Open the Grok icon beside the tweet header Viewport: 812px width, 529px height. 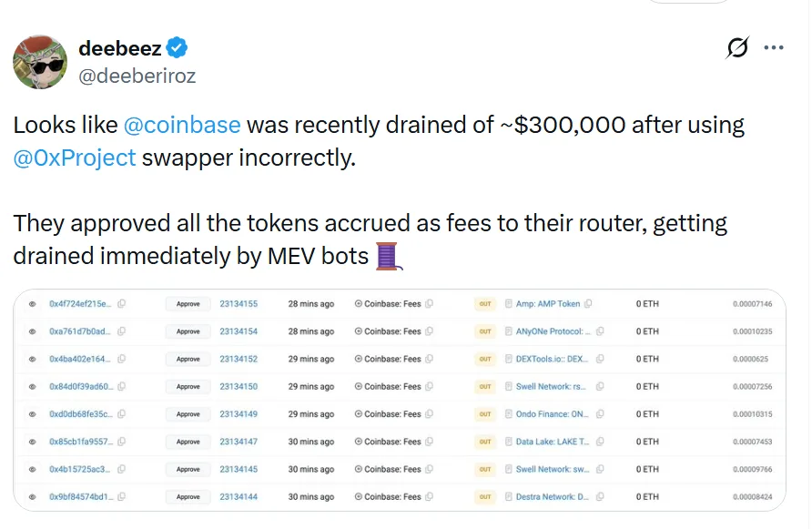(737, 48)
